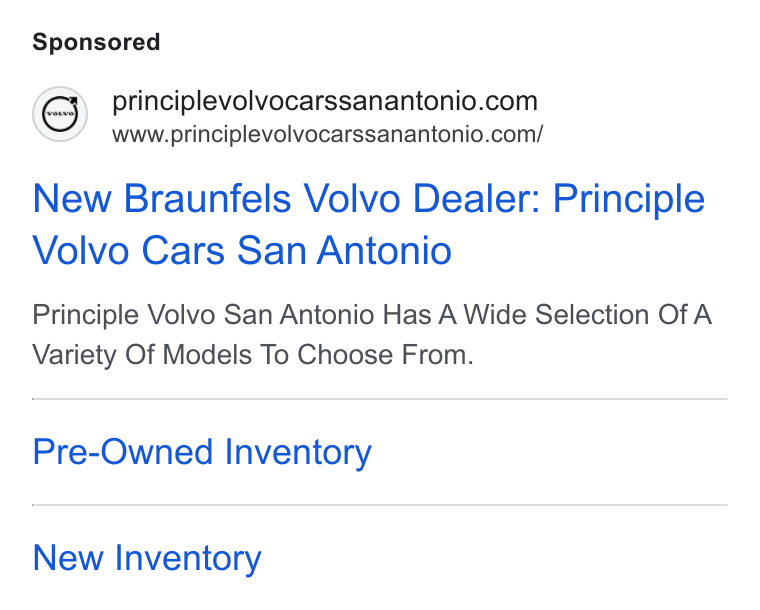Click the www.principlevolvocarssanantonio.com/ URL text
760x610 pixels.
coord(328,134)
